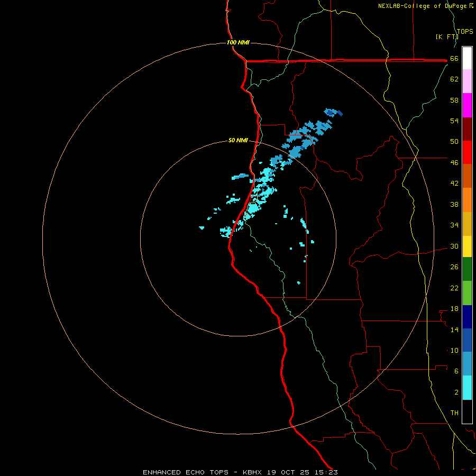Click the '62' legend value
Image resolution: width=476 pixels, height=476 pixels.
pyautogui.click(x=454, y=79)
